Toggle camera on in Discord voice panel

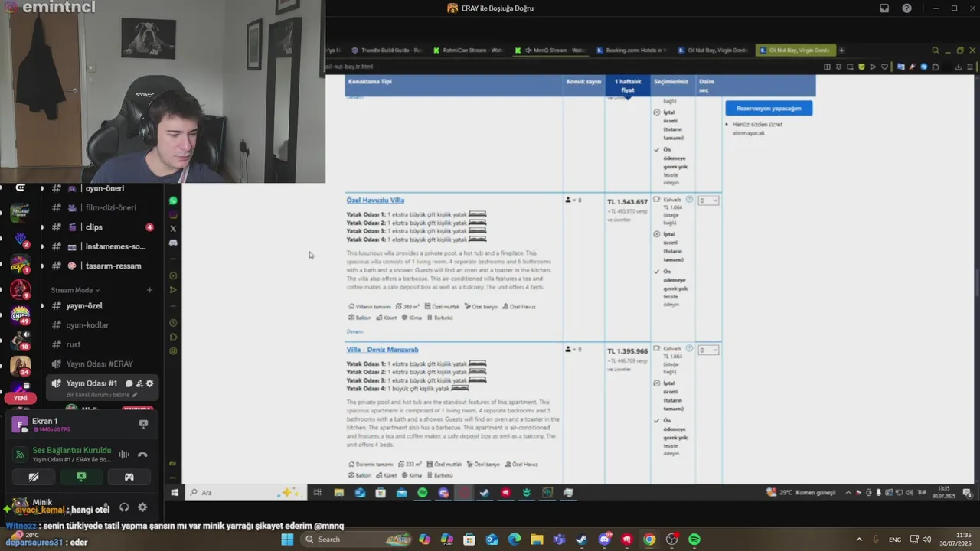[33, 477]
